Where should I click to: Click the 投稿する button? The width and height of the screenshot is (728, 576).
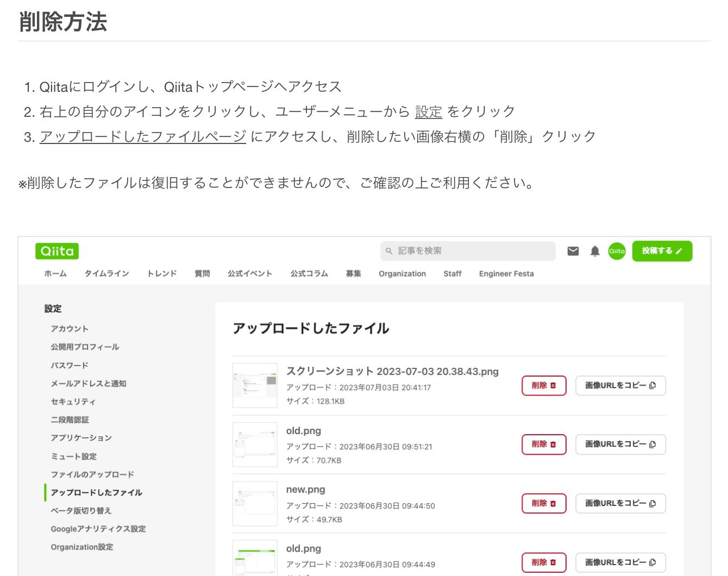pyautogui.click(x=662, y=251)
